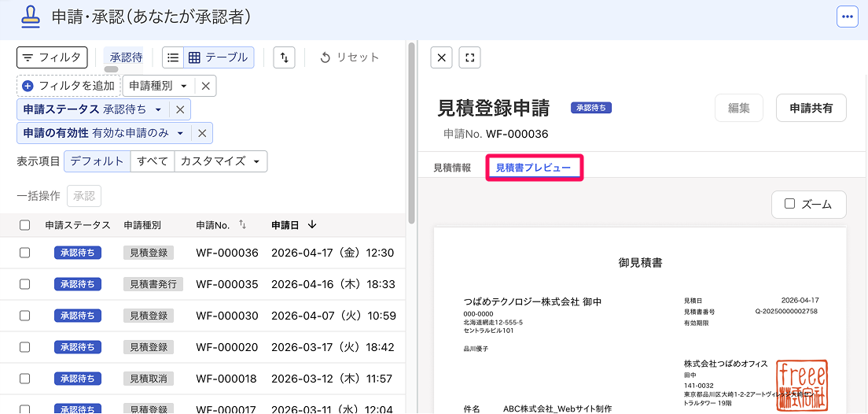
Task: Click the stamp approval icon in header
Action: pyautogui.click(x=31, y=17)
